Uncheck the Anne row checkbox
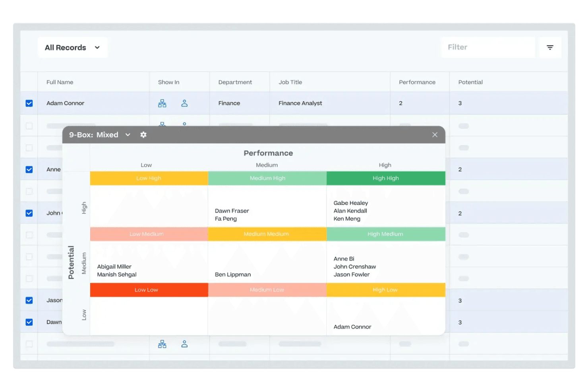The image size is (588, 392). pos(29,169)
